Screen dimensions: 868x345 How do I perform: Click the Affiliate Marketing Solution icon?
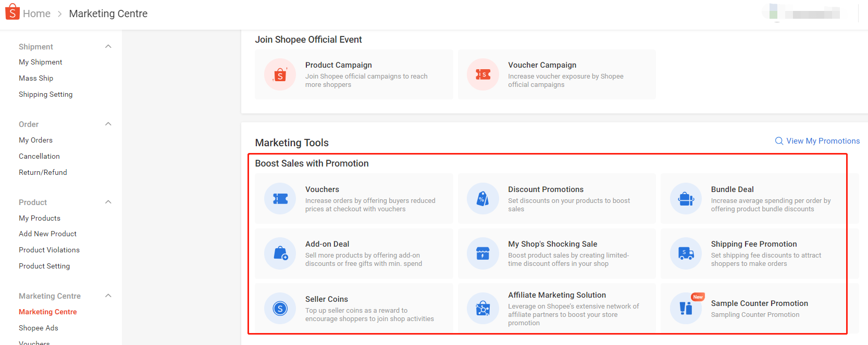[483, 309]
